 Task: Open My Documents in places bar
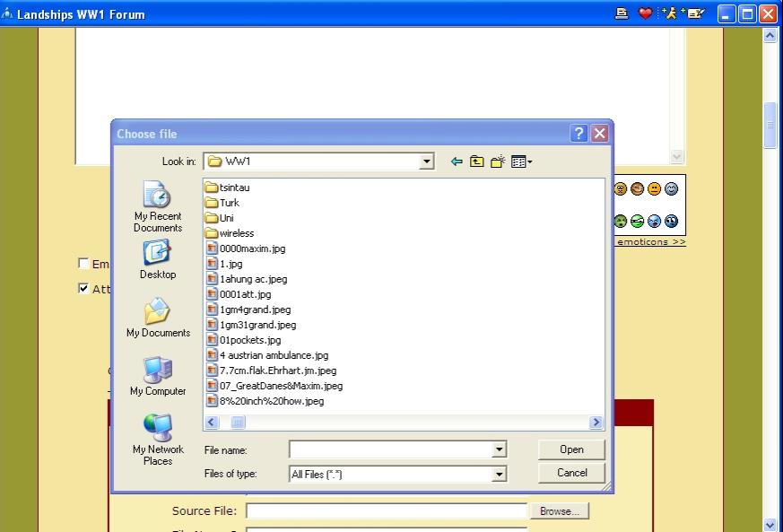pyautogui.click(x=158, y=318)
